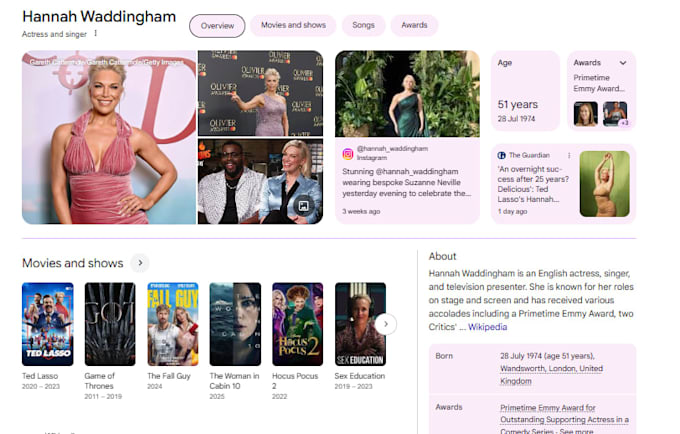Screen dimensions: 680x434
Task: Click The Guardian logo icon
Action: click(502, 155)
